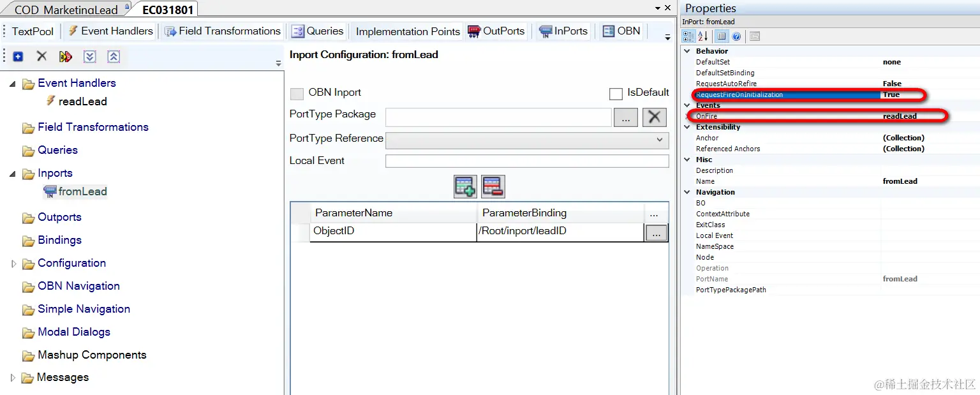Image resolution: width=980 pixels, height=395 pixels.
Task: Click the browse button beside PortType Package
Action: [626, 117]
